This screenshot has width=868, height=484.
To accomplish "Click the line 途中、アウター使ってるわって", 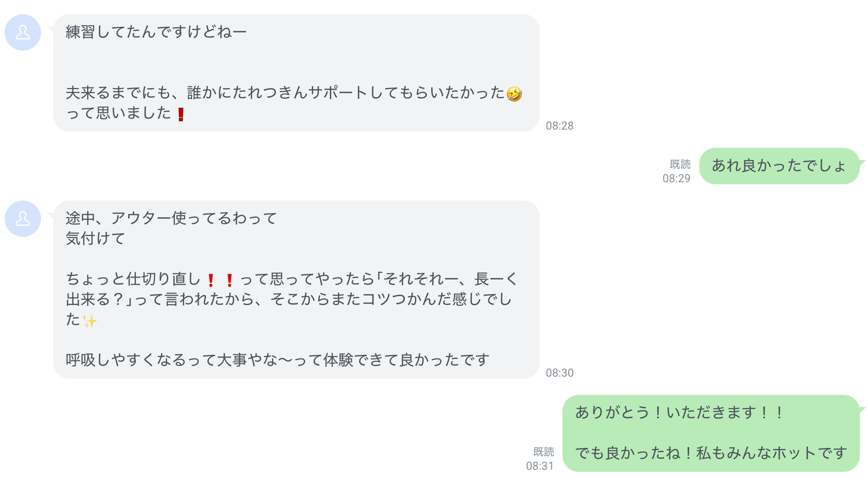I will (x=171, y=218).
